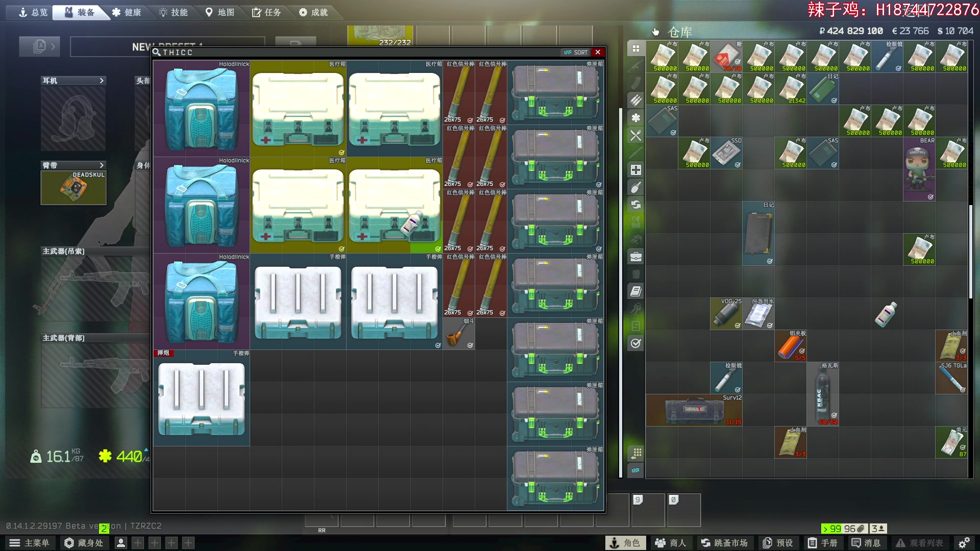Open the 主菜单 main menu
Viewport: 980px width, 551px height.
pos(30,543)
